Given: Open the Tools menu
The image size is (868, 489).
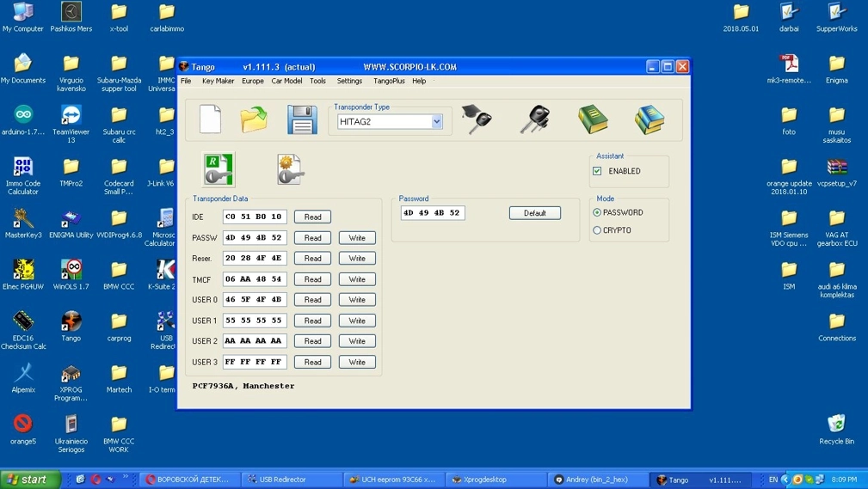Looking at the screenshot, I should 317,81.
